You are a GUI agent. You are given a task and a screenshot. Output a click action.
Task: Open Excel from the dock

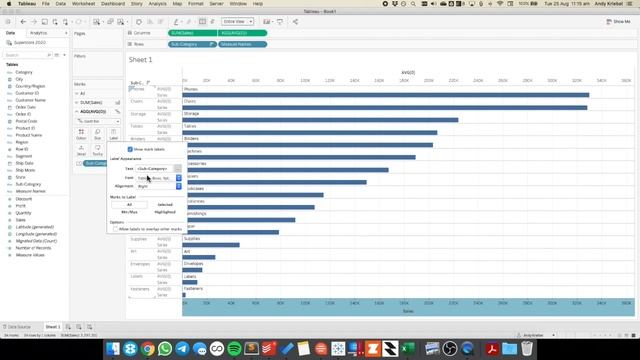pos(408,349)
